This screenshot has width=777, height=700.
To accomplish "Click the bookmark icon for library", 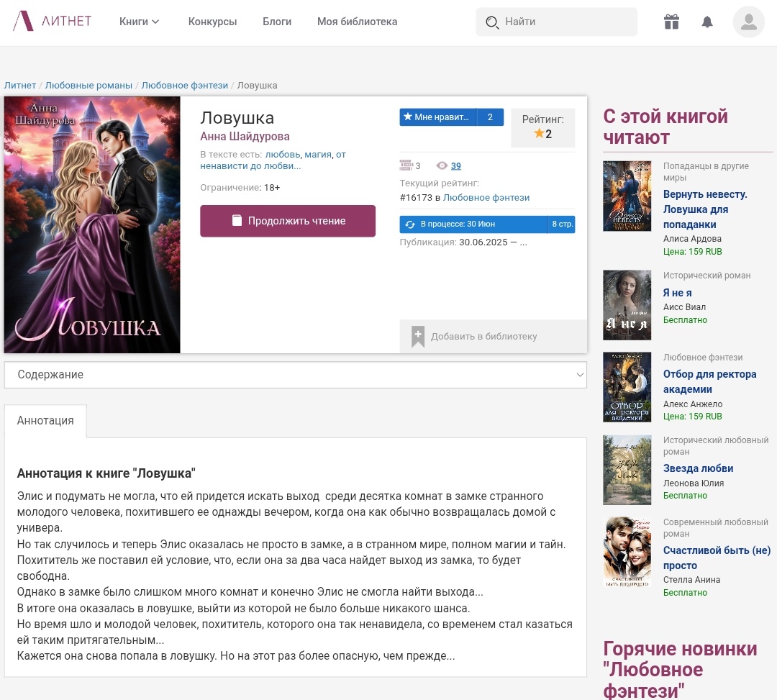I will pyautogui.click(x=418, y=337).
